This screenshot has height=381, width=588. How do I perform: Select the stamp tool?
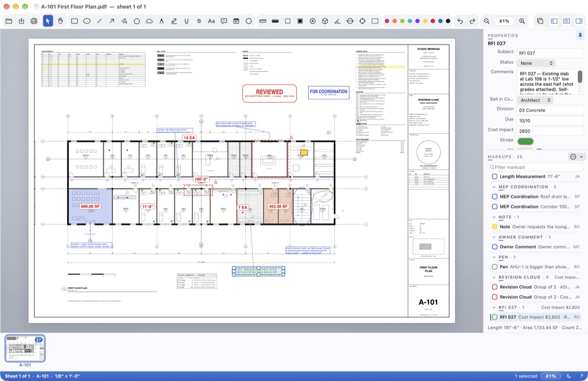[249, 21]
